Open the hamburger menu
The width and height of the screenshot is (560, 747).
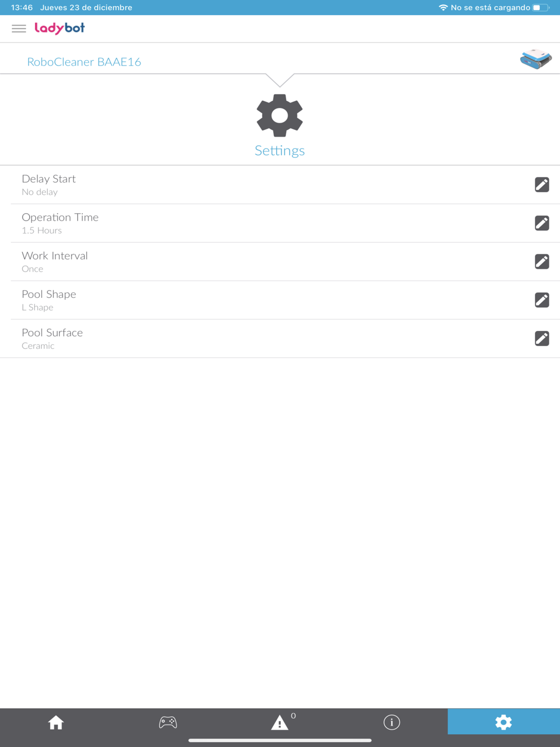coord(18,29)
